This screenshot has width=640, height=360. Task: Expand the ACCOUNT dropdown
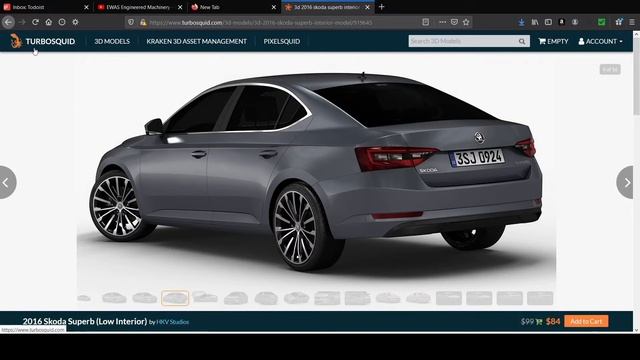[x=600, y=41]
